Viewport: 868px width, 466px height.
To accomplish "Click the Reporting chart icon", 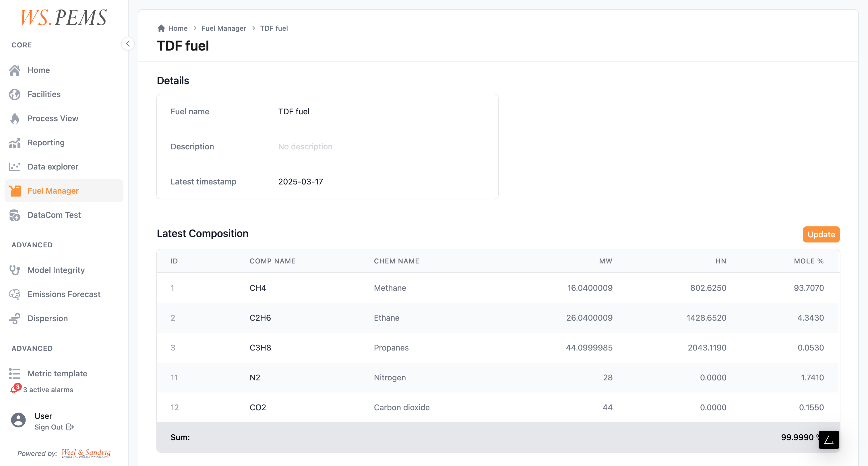I will pos(15,143).
